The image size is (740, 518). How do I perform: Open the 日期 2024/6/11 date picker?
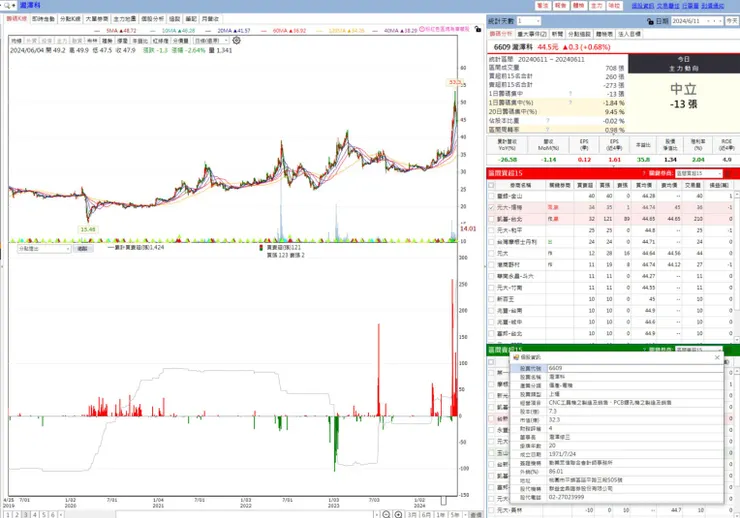(690, 21)
